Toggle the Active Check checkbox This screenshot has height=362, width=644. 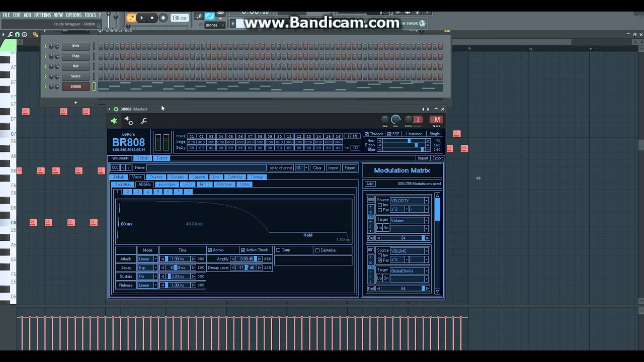coord(243,250)
